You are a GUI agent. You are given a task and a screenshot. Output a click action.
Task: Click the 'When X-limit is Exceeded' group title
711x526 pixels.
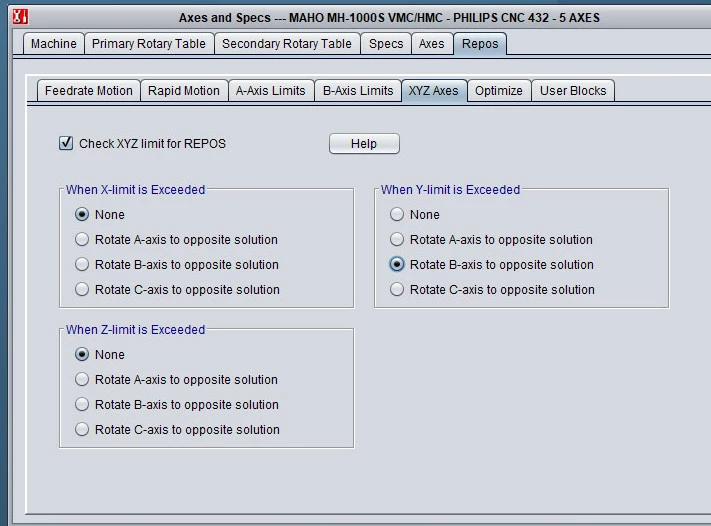[136, 190]
